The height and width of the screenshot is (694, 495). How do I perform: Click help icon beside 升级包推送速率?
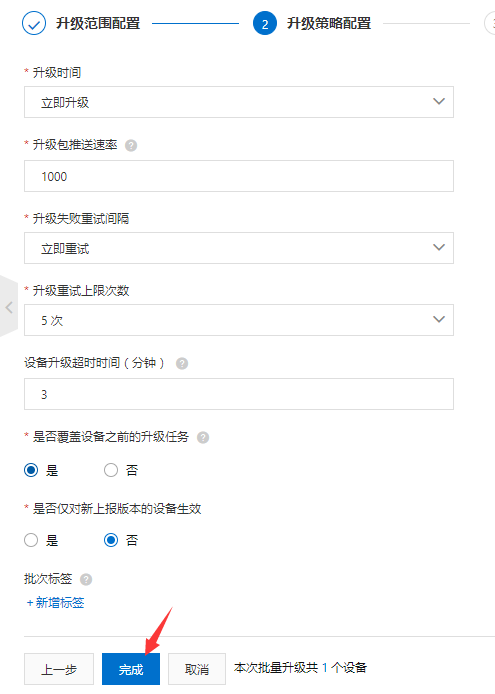click(x=131, y=145)
